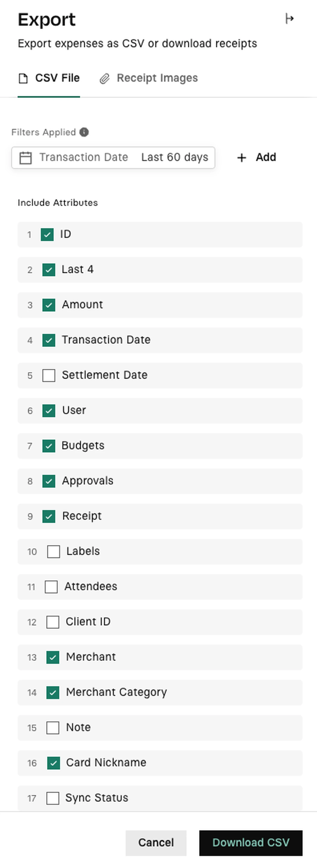Click the info icon beside Filters Applied

pos(84,132)
